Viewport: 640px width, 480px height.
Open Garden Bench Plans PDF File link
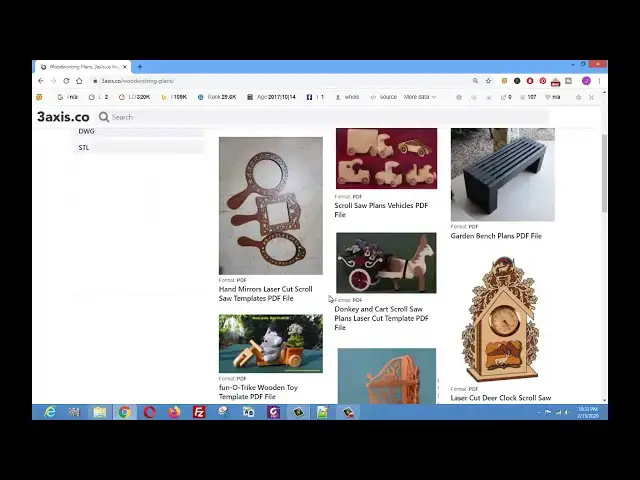(x=496, y=236)
